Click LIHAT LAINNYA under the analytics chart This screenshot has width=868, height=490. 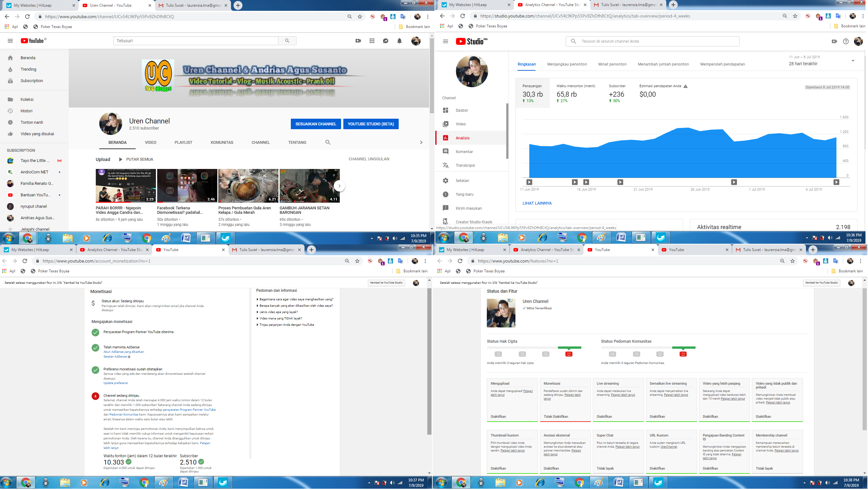point(537,204)
